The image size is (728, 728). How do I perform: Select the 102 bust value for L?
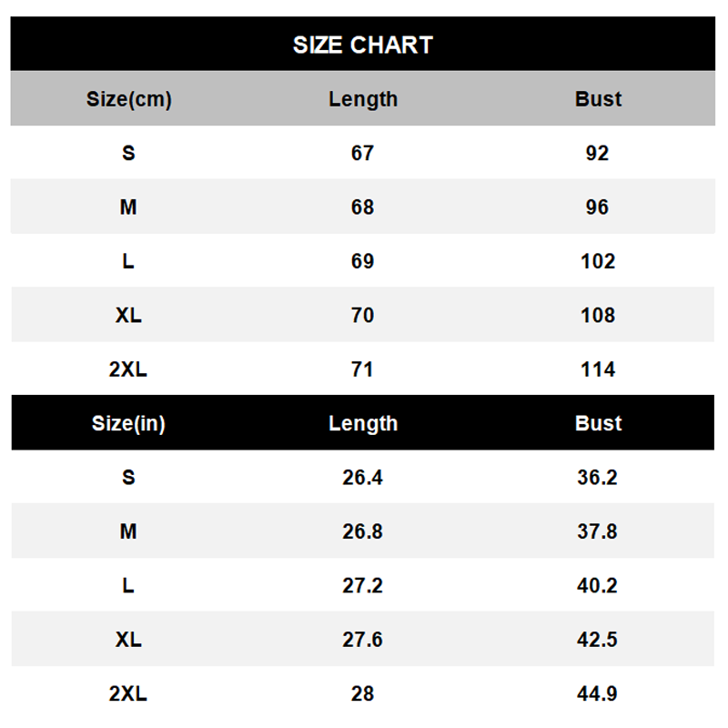click(x=598, y=261)
